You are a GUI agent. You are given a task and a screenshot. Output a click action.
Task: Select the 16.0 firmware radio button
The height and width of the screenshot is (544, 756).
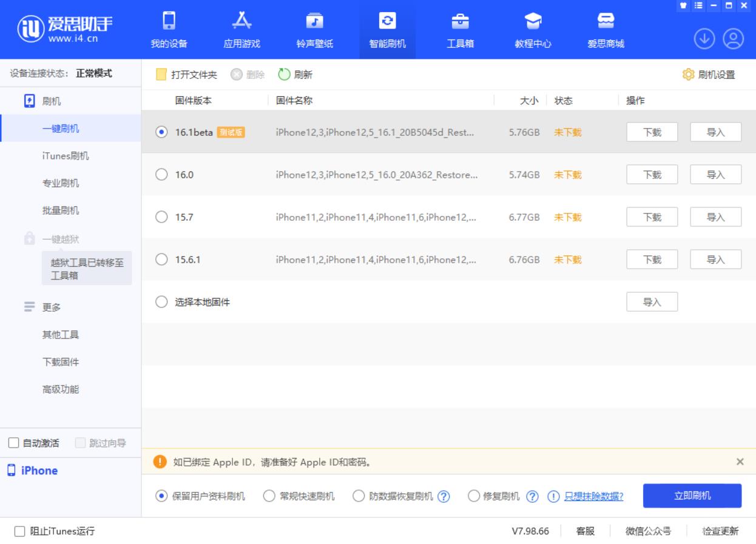161,174
